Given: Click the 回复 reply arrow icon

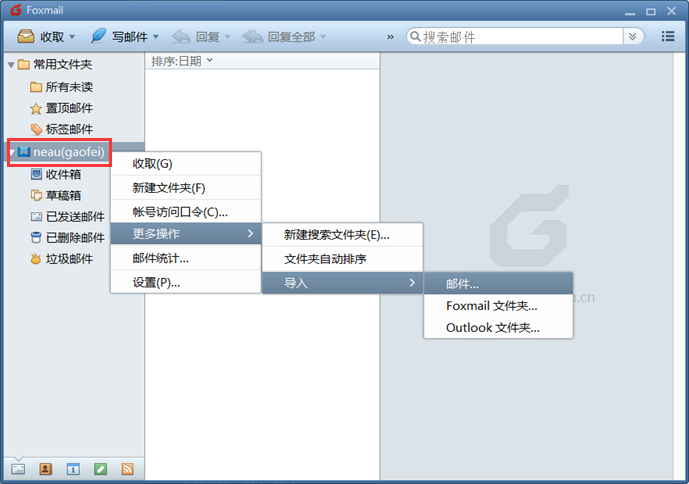Looking at the screenshot, I should (181, 36).
